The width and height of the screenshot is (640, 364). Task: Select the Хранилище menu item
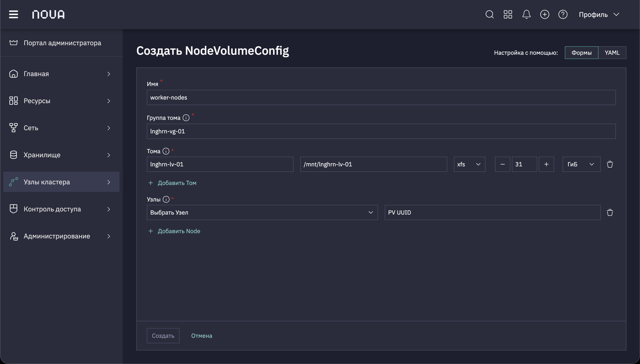[61, 155]
